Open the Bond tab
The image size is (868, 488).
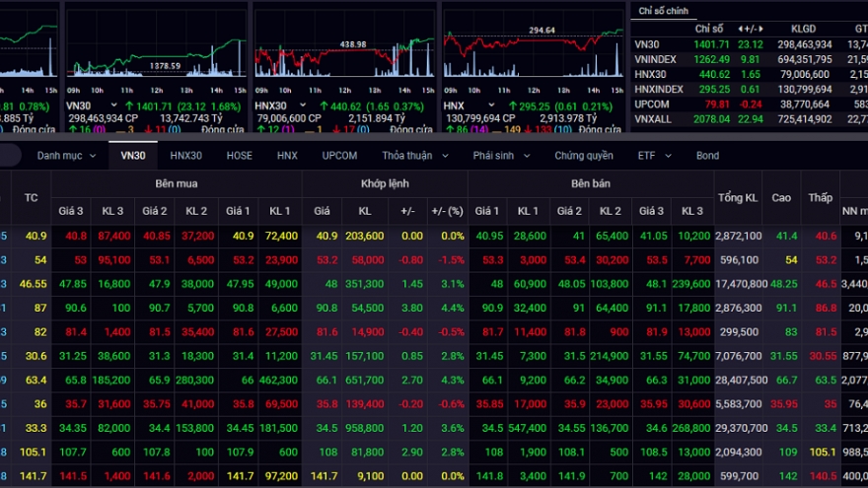pos(707,156)
